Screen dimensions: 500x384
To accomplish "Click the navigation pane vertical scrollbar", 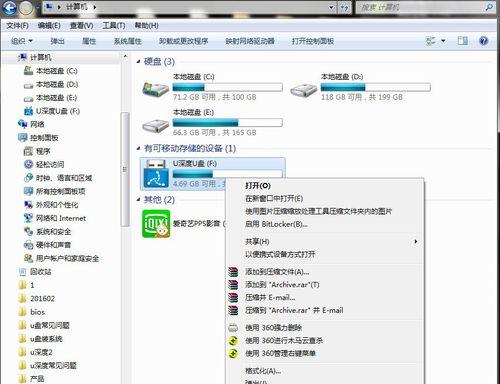I will click(125, 170).
